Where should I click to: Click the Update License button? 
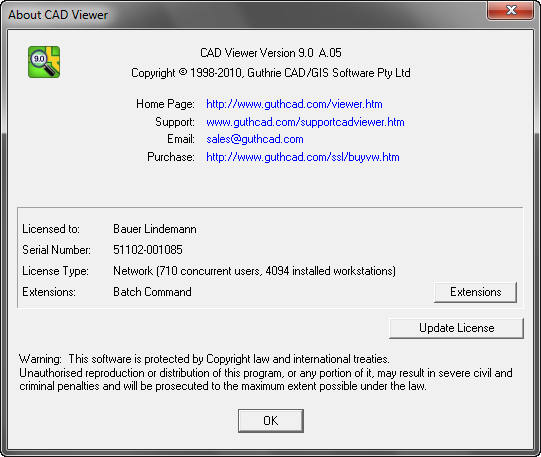click(x=456, y=328)
